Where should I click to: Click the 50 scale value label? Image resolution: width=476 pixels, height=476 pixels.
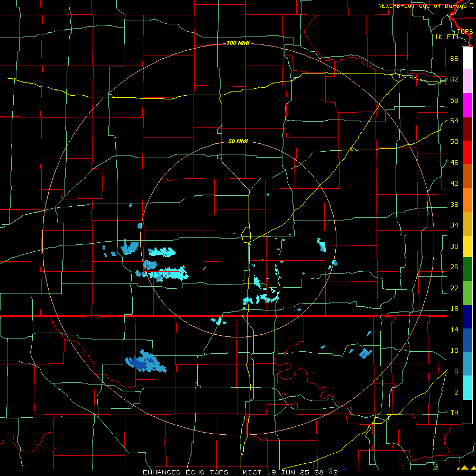[x=454, y=142]
